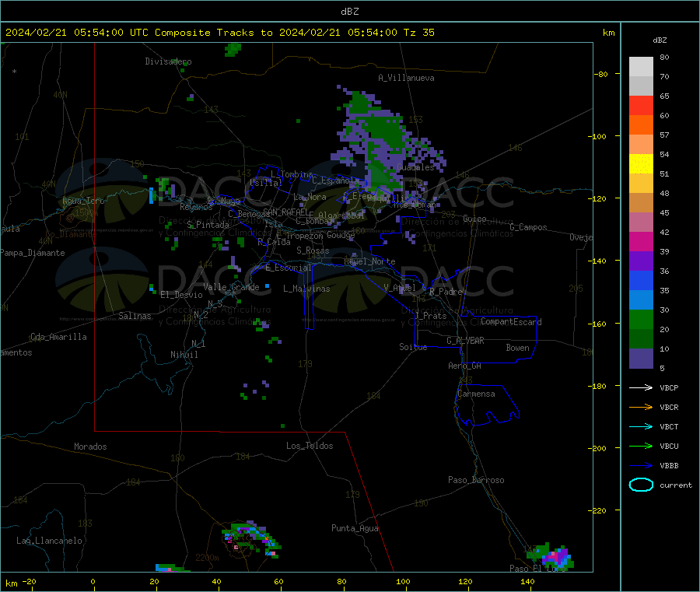Click the purple 5 dBZ color swatch
Image resolution: width=700 pixels, height=592 pixels.
[x=641, y=358]
